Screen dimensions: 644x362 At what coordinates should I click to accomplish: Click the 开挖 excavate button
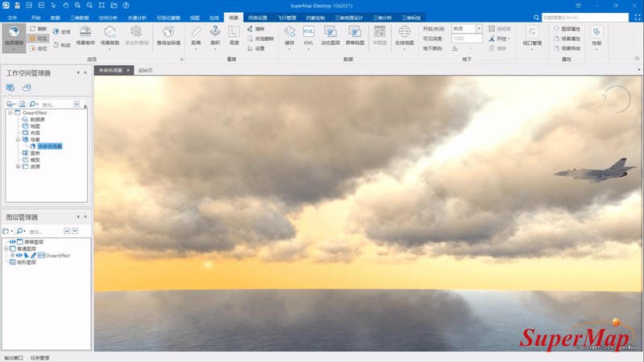(499, 39)
